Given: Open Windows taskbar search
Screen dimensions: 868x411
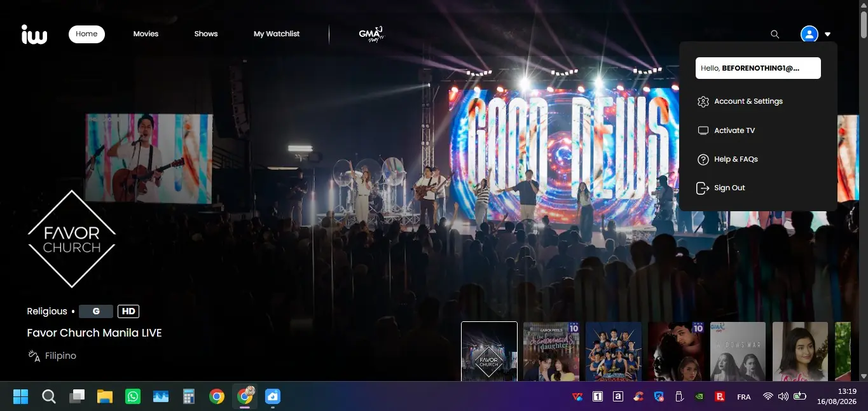Looking at the screenshot, I should click(x=48, y=397).
